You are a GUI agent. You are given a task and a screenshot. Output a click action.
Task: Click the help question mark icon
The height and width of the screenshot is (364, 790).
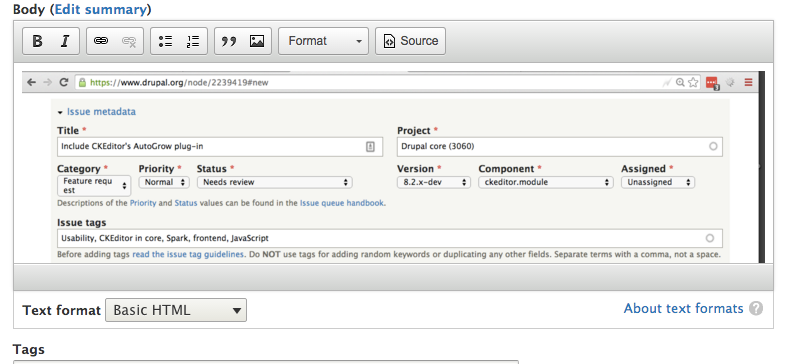point(756,309)
